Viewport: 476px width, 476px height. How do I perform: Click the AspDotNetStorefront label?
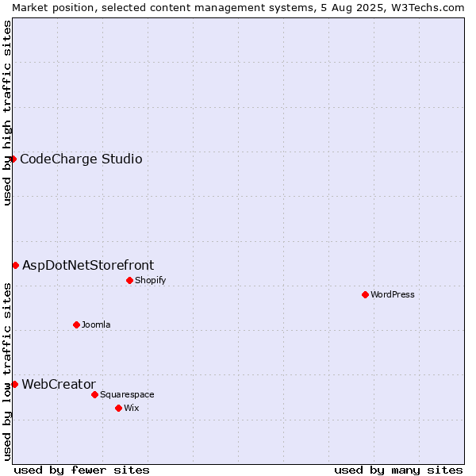coord(88,266)
